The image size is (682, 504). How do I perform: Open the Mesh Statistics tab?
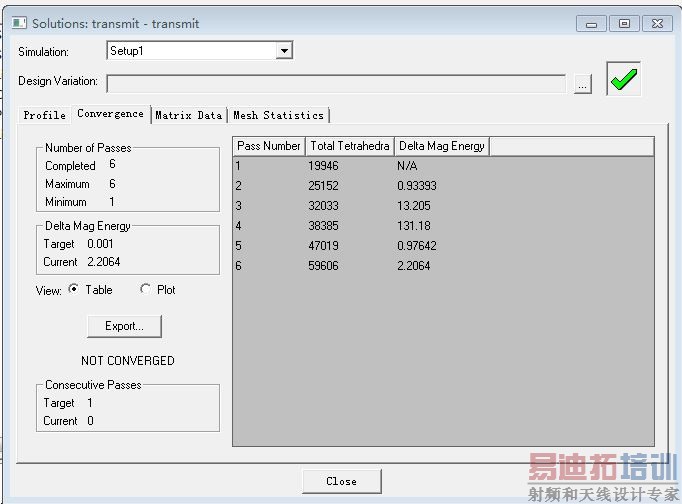coord(278,115)
